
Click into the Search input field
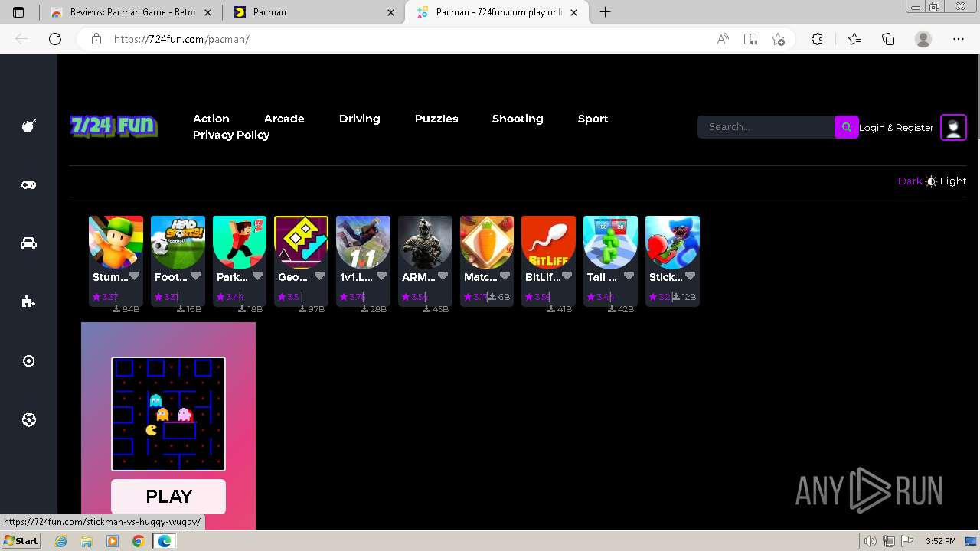(766, 127)
